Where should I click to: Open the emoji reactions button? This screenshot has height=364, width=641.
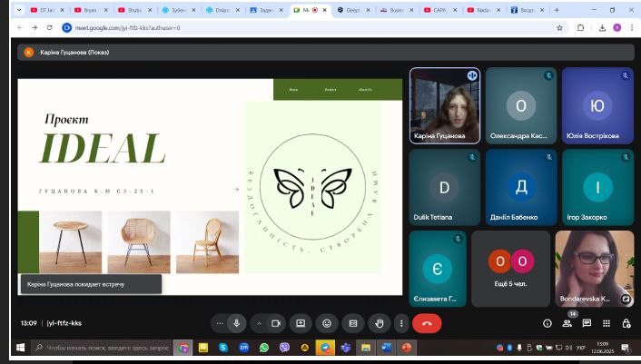coord(327,323)
